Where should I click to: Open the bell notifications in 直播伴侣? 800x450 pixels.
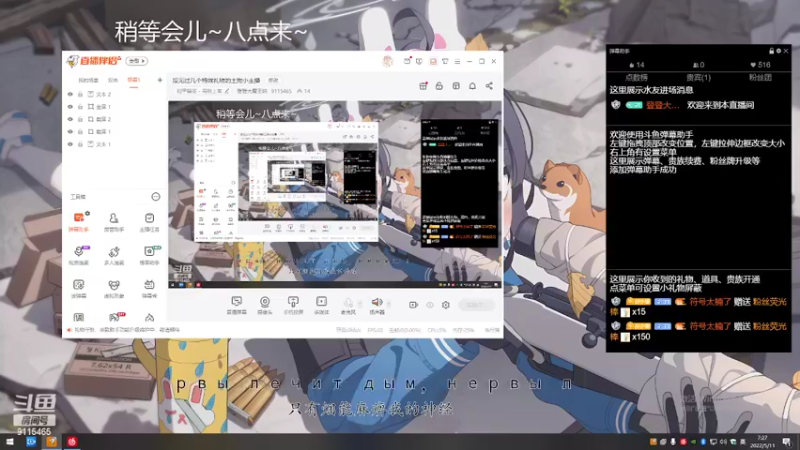[472, 86]
